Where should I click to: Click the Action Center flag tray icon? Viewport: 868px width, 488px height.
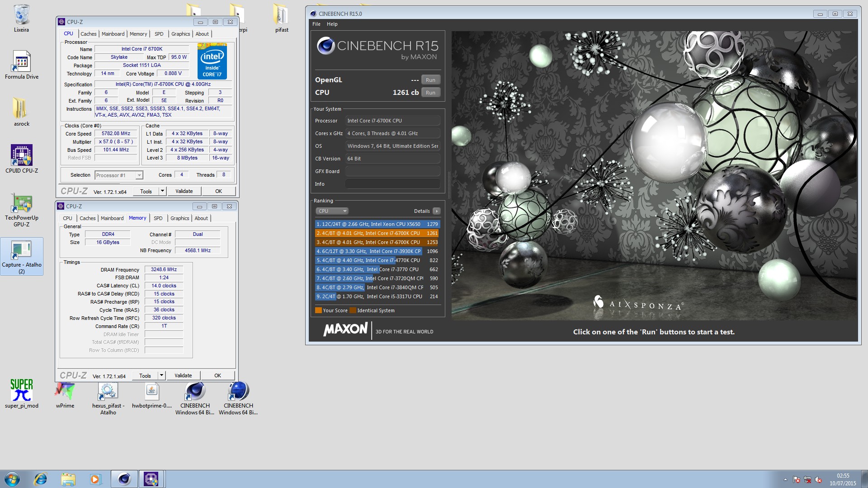797,479
